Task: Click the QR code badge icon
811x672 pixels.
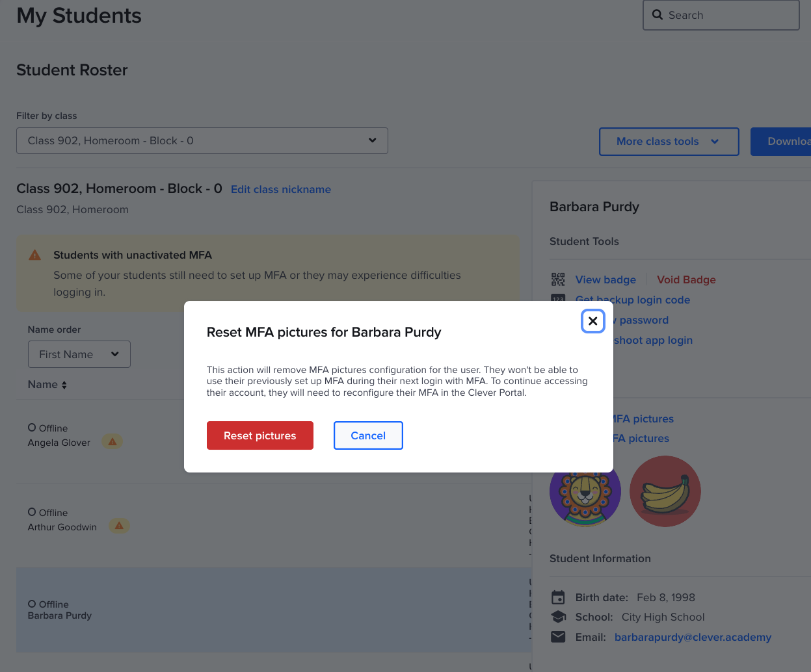Action: [x=558, y=279]
